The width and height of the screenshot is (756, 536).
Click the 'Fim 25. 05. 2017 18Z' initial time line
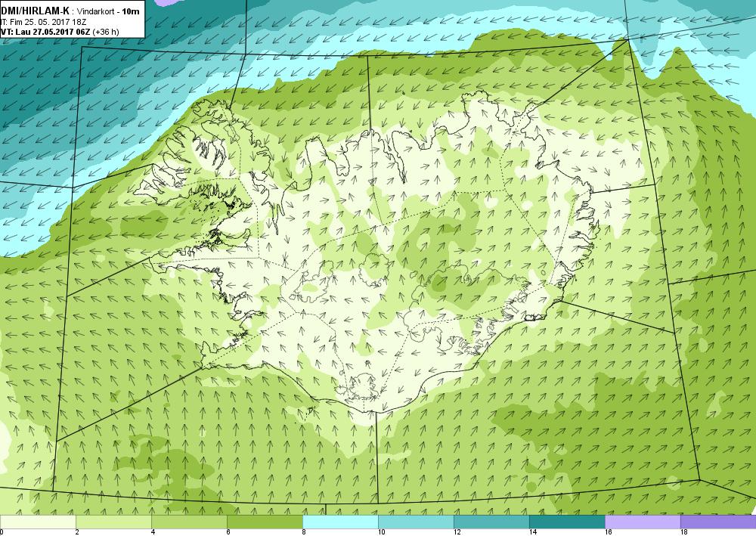point(47,22)
